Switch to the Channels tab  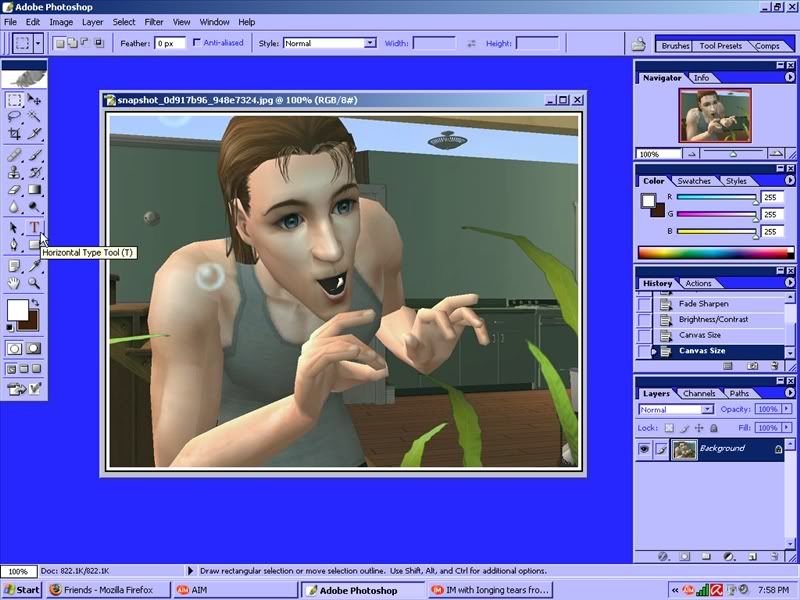[699, 393]
